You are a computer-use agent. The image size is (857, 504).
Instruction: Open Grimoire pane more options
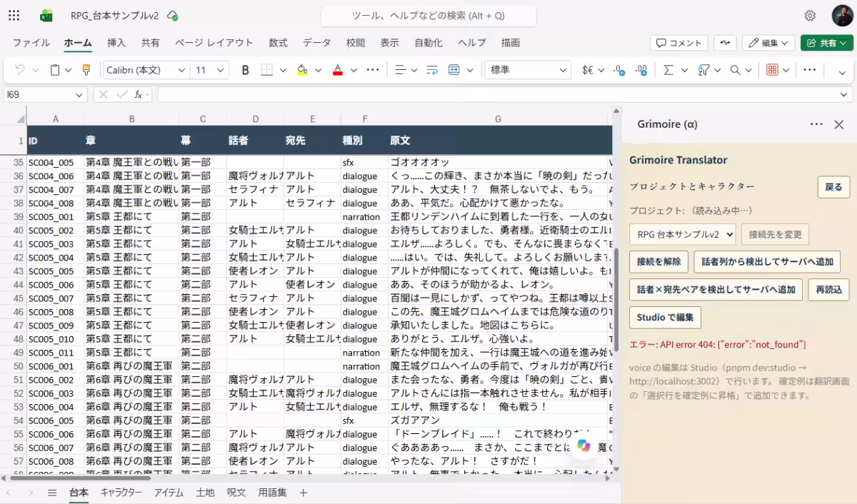[816, 124]
